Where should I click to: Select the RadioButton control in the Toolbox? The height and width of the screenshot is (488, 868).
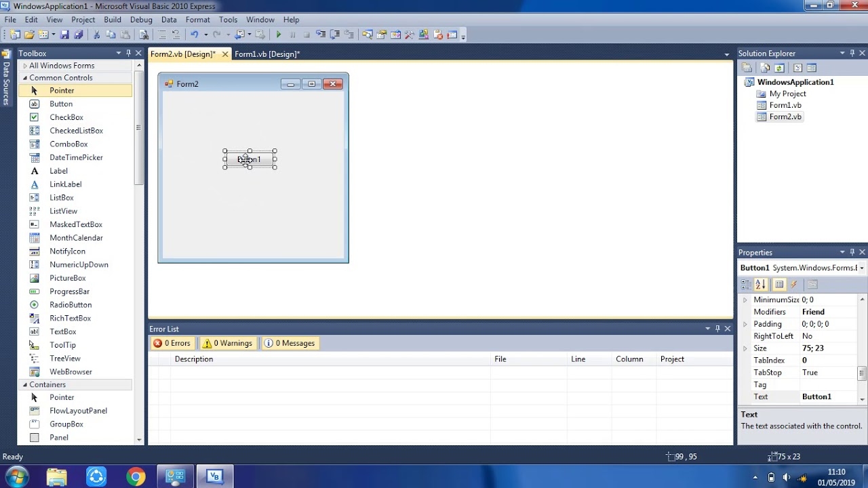[x=71, y=305]
